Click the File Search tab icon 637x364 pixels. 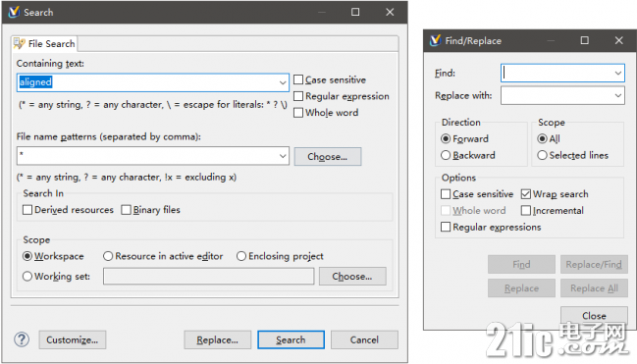[x=19, y=43]
